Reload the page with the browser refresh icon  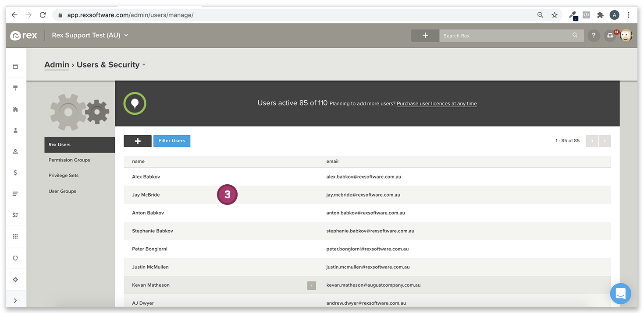[x=43, y=15]
